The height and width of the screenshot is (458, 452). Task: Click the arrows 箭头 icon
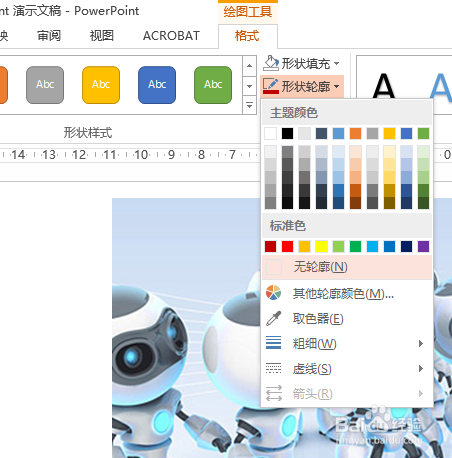coord(274,393)
